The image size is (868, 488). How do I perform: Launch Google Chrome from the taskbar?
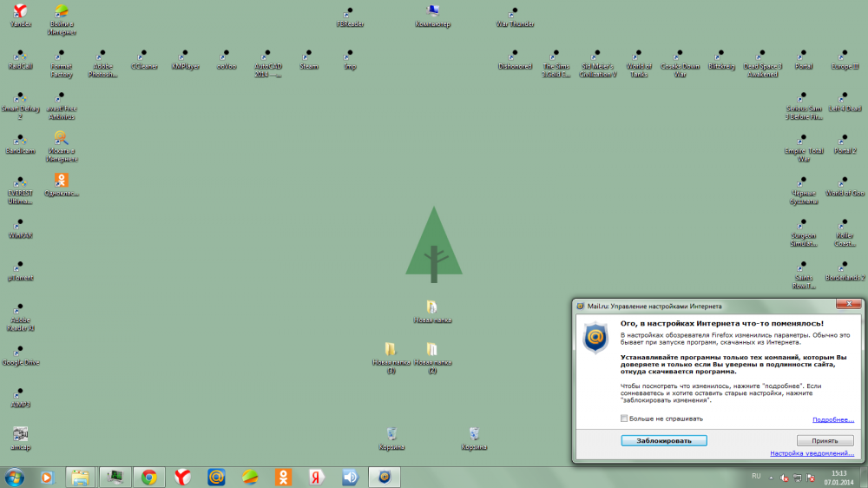(x=149, y=477)
